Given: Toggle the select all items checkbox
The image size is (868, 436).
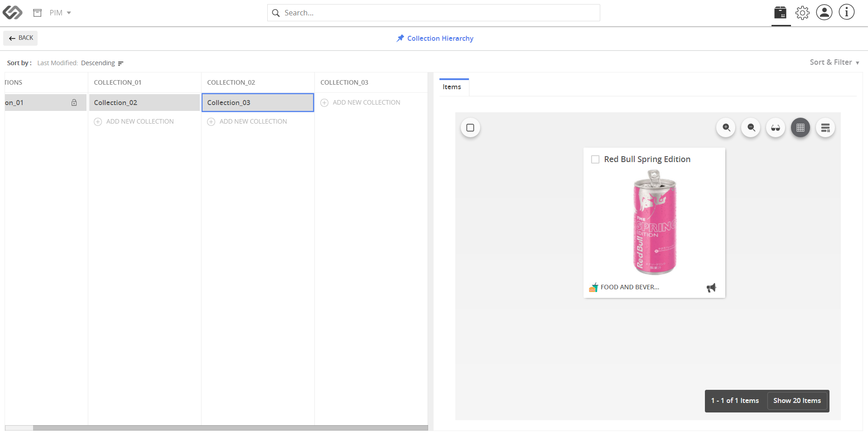Looking at the screenshot, I should pos(470,128).
